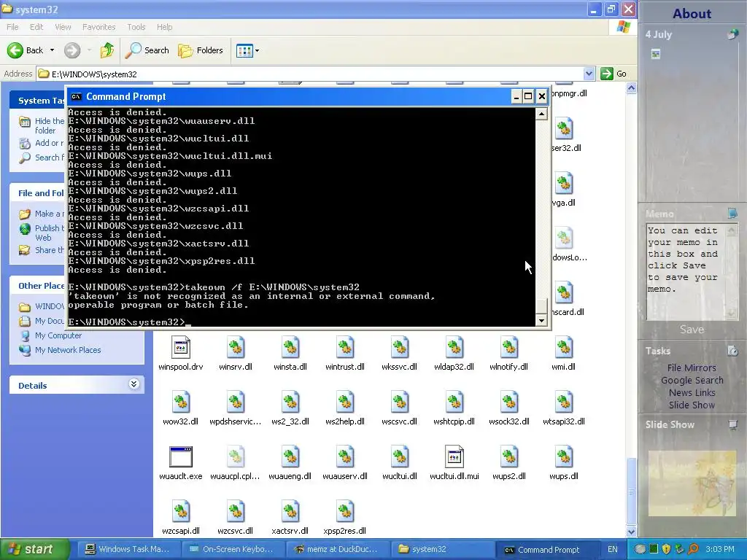Click the EN language indicator

pyautogui.click(x=612, y=550)
